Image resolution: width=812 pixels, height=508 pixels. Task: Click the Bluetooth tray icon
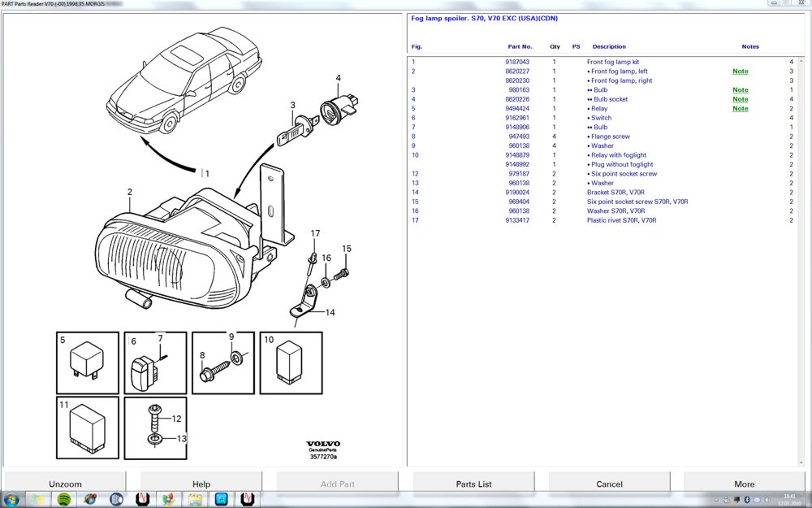point(746,499)
